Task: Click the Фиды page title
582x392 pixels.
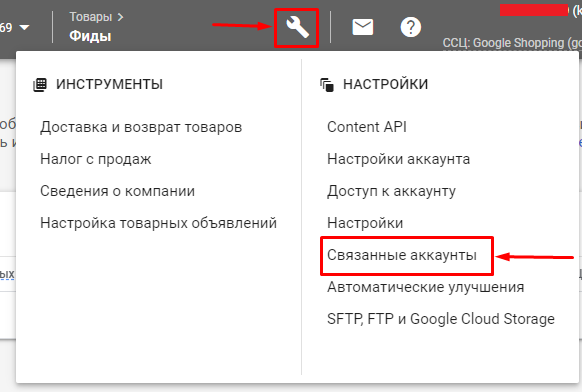Action: pyautogui.click(x=90, y=36)
